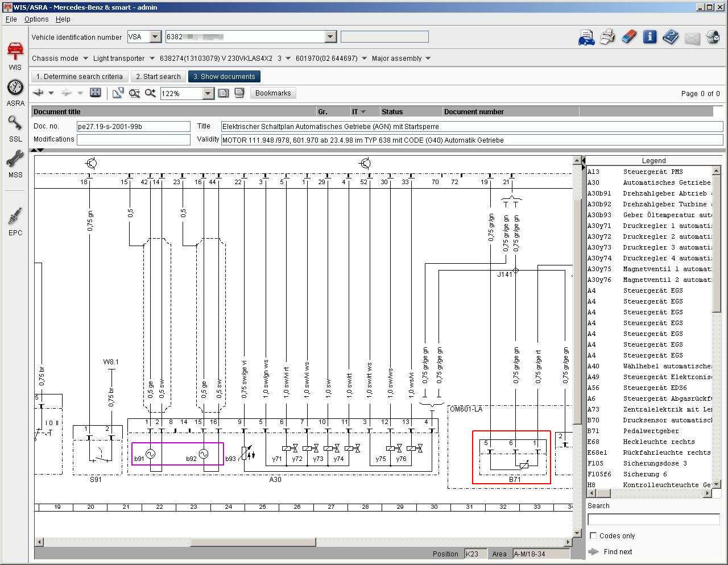Expand the VSA identifier type dropdown
This screenshot has width=728, height=565.
pyautogui.click(x=155, y=37)
